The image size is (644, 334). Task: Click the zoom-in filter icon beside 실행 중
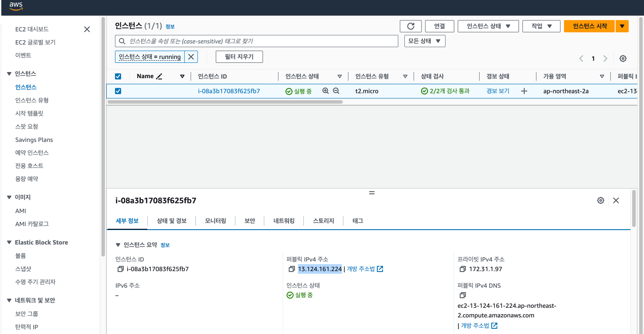(x=325, y=91)
